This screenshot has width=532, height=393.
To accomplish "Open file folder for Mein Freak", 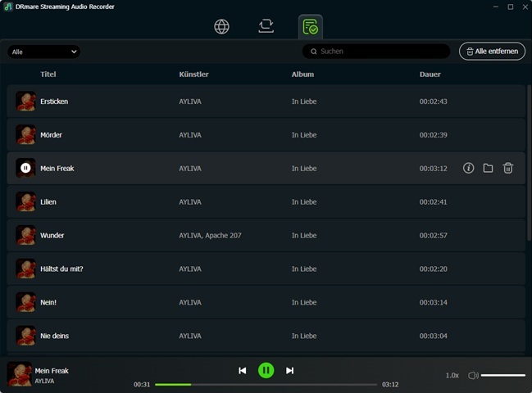I will click(488, 168).
